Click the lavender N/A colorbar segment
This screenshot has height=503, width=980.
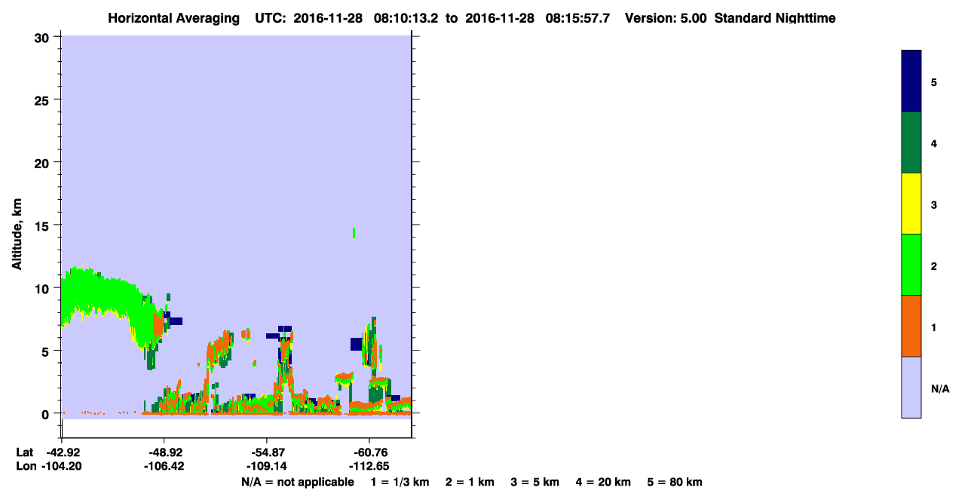coord(911,387)
